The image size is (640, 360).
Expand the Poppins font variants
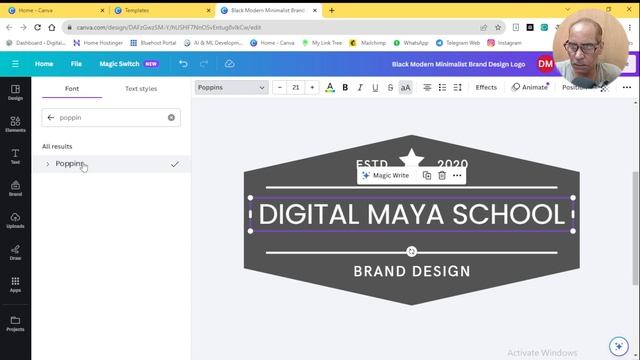[47, 164]
